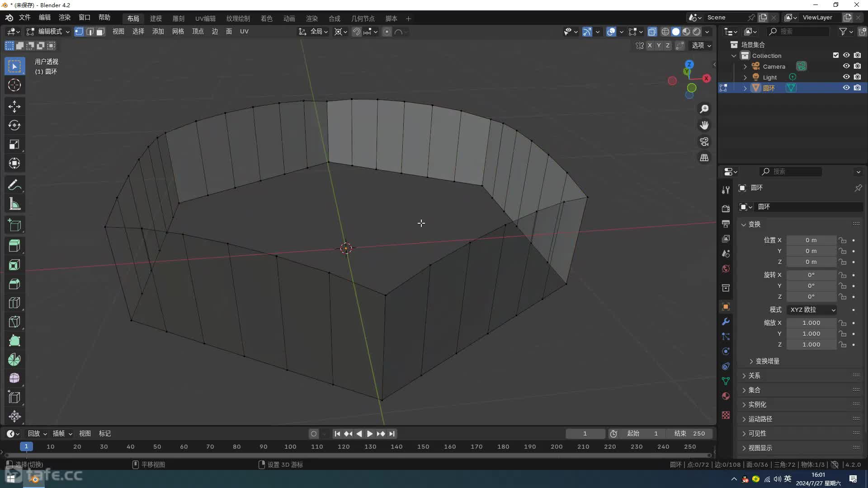The height and width of the screenshot is (488, 868).
Task: Activate the 3D Cursor tool
Action: (14, 85)
